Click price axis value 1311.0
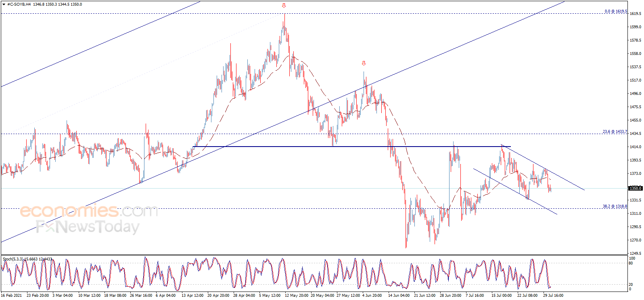The height and width of the screenshot is (300, 644). pyautogui.click(x=635, y=214)
